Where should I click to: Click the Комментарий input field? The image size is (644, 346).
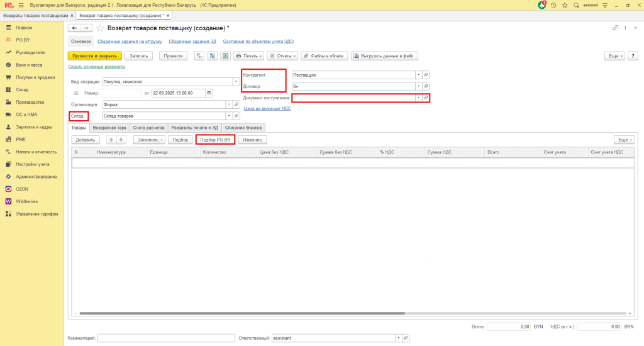click(x=166, y=338)
